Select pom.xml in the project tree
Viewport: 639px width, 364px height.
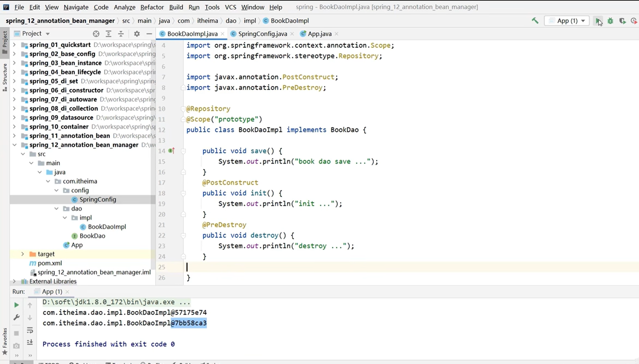(x=50, y=263)
